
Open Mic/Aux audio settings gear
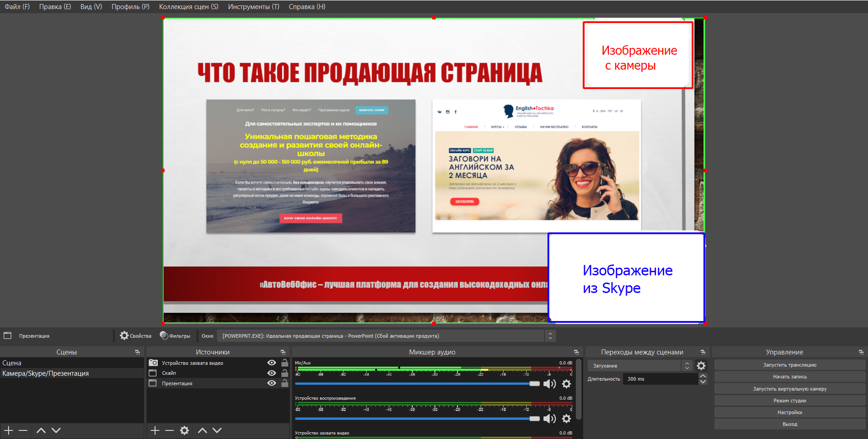(x=566, y=384)
